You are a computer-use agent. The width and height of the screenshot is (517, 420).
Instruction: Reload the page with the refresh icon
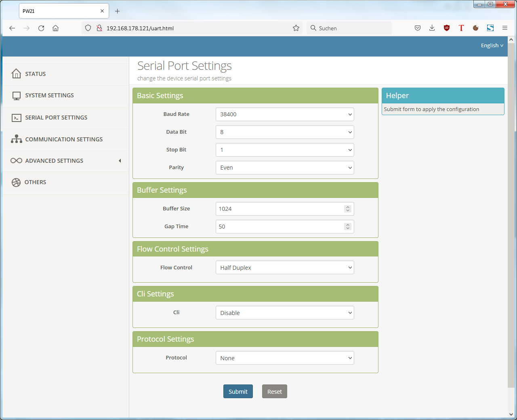[41, 28]
